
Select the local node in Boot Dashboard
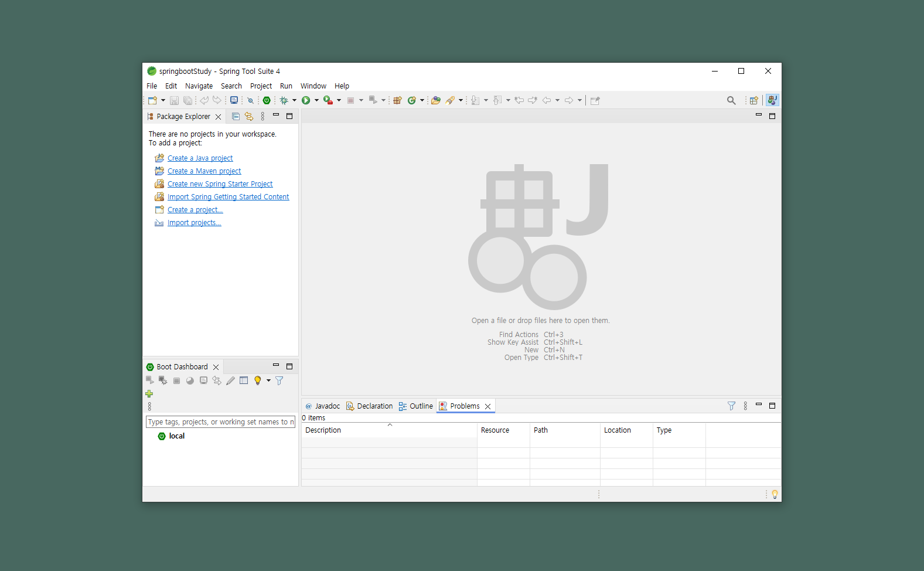176,436
